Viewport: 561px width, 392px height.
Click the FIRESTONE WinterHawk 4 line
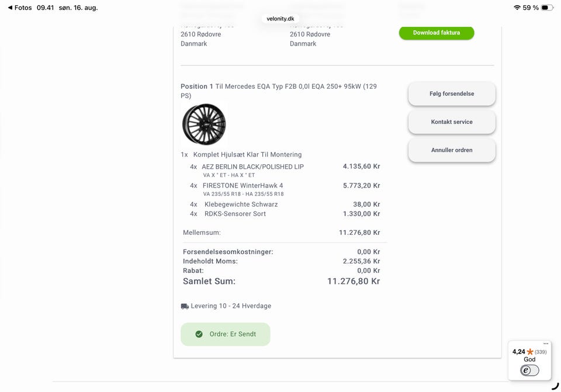(x=243, y=186)
